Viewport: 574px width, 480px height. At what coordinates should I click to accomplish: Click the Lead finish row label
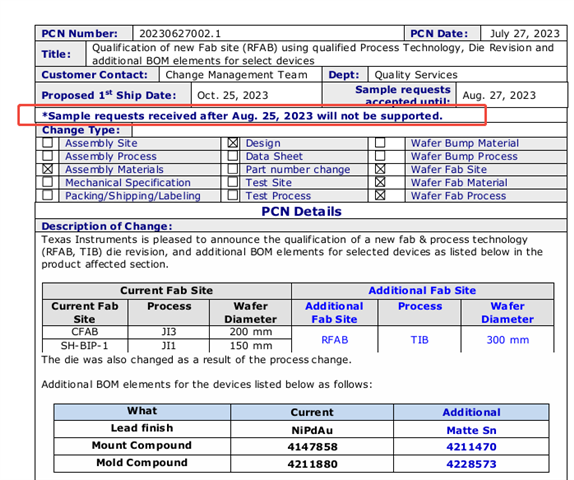142,428
